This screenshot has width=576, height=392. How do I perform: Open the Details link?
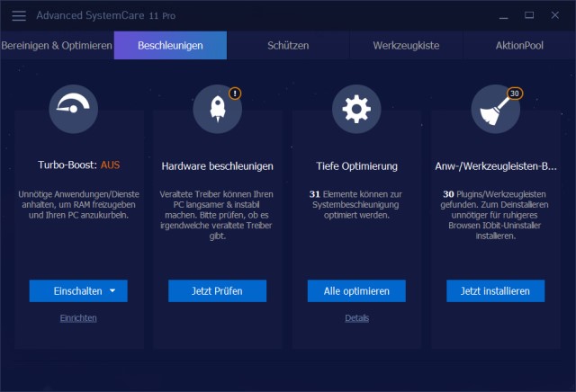coord(356,318)
